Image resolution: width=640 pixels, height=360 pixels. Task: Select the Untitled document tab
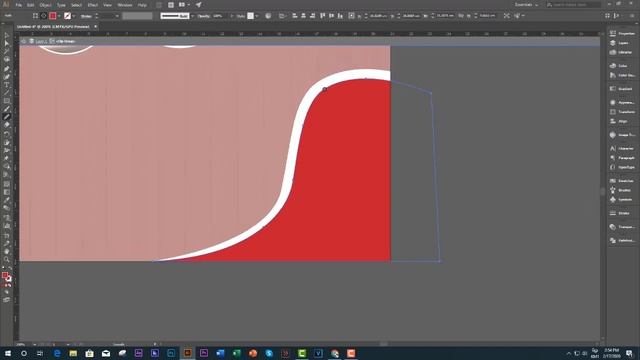click(53, 27)
